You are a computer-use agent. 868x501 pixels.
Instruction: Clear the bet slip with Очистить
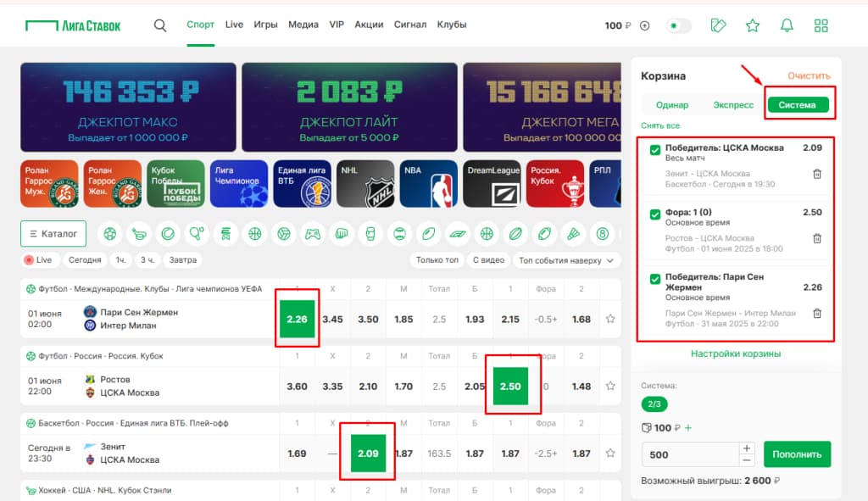809,75
